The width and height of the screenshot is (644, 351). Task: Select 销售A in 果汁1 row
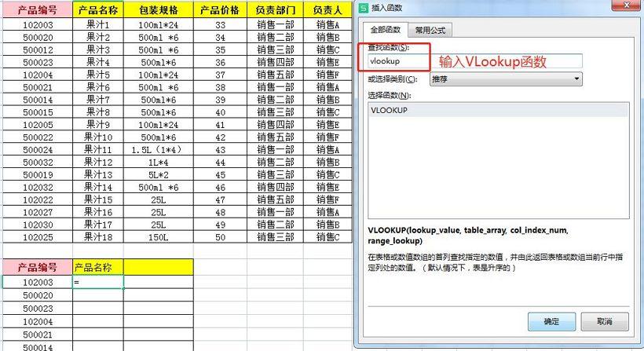pyautogui.click(x=327, y=24)
